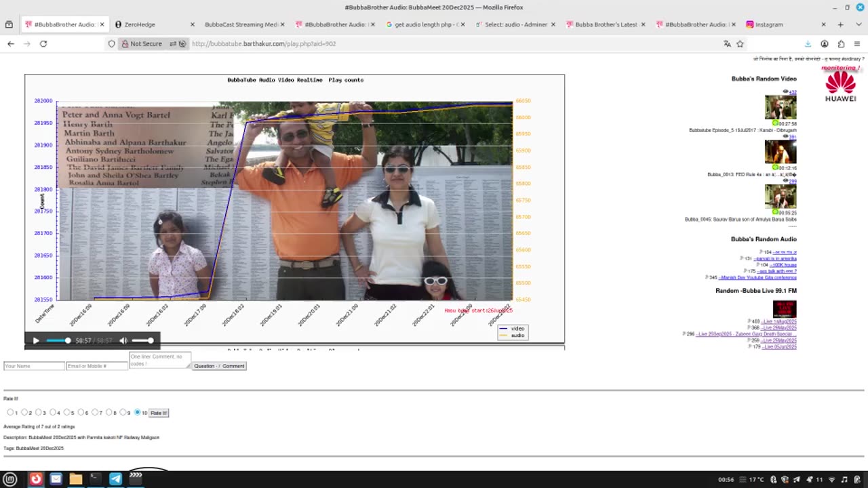
Task: Seek on the audio progress slider
Action: coord(58,340)
